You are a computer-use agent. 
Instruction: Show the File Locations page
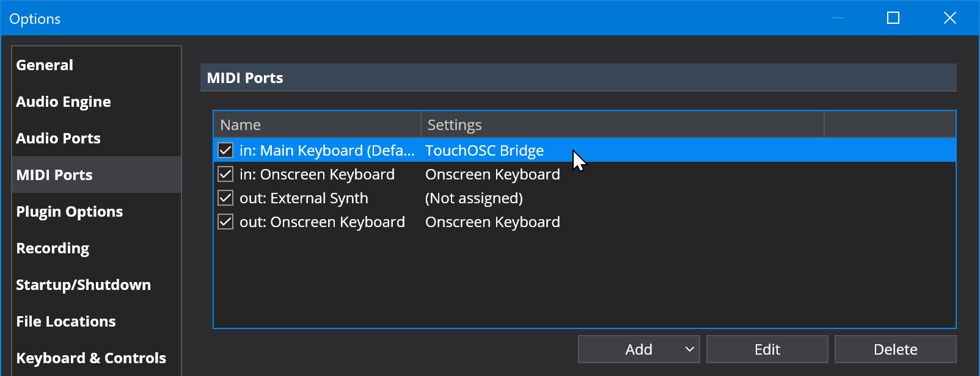pyautogui.click(x=66, y=322)
